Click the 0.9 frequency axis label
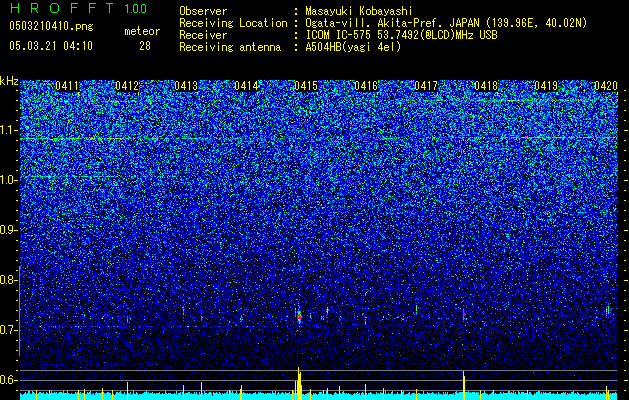 click(8, 230)
